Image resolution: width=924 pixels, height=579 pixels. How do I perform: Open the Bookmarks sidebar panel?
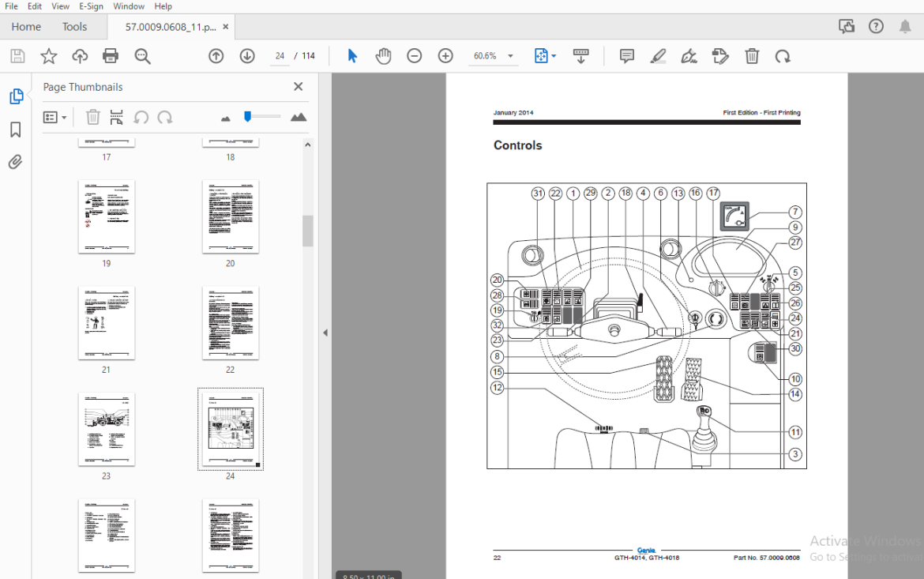(x=16, y=129)
